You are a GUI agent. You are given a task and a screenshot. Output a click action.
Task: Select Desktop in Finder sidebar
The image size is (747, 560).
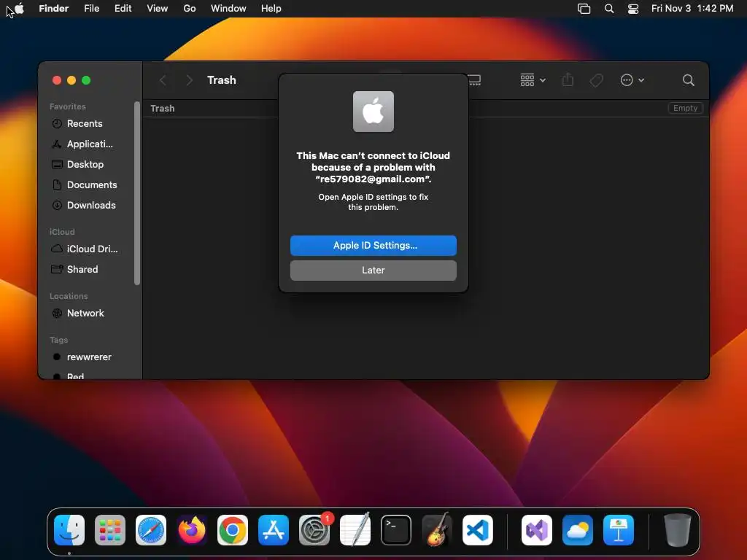coord(85,164)
